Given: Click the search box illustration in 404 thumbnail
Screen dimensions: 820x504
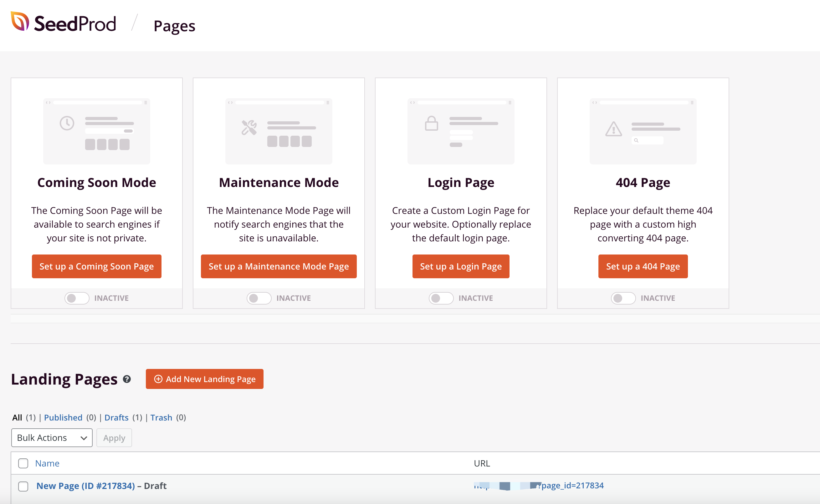Looking at the screenshot, I should point(647,140).
